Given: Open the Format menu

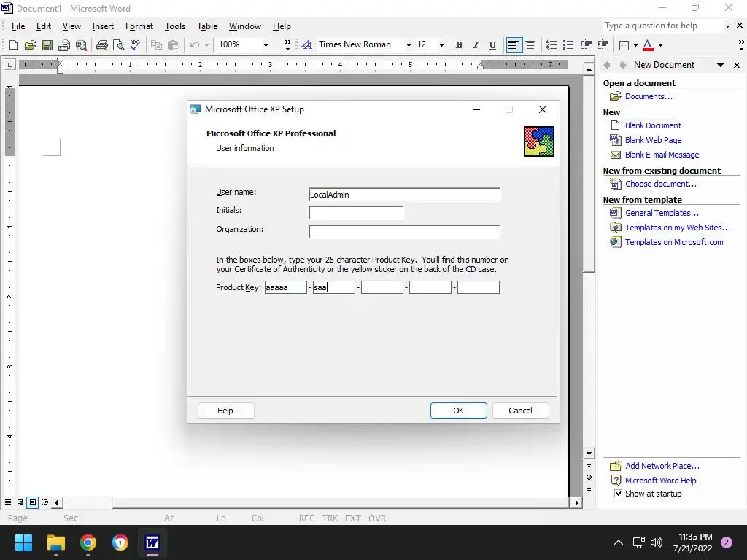Looking at the screenshot, I should tap(139, 26).
